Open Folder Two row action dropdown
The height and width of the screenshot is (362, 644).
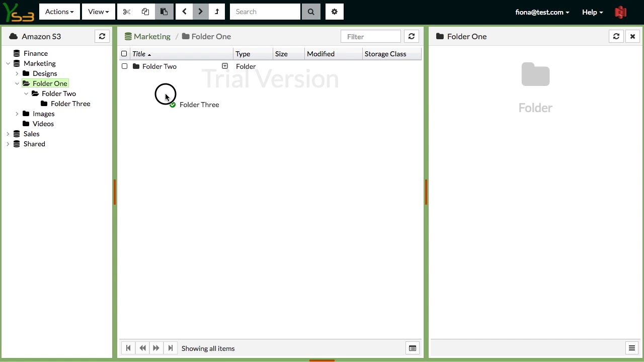(225, 66)
